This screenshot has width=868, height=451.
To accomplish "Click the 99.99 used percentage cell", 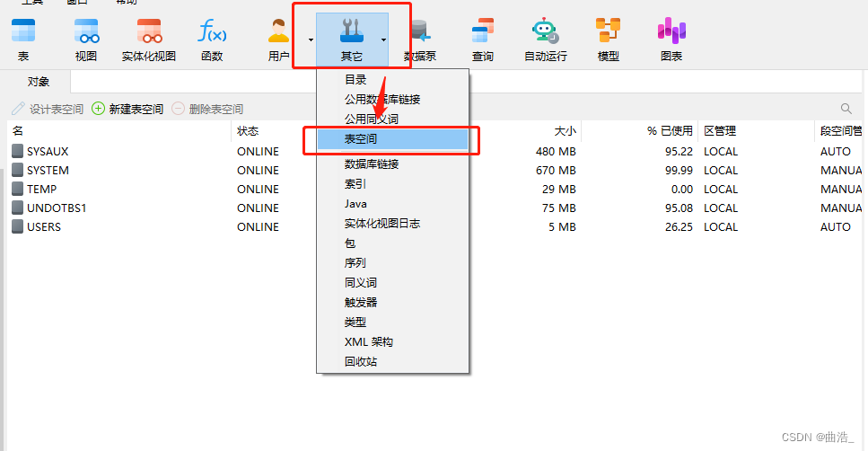I will (679, 170).
